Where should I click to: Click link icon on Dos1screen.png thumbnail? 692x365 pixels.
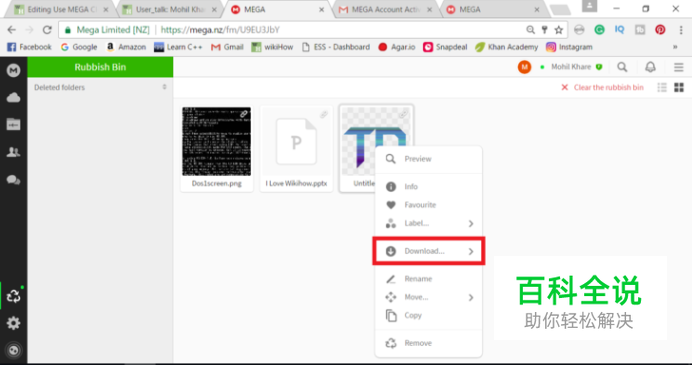pos(244,114)
